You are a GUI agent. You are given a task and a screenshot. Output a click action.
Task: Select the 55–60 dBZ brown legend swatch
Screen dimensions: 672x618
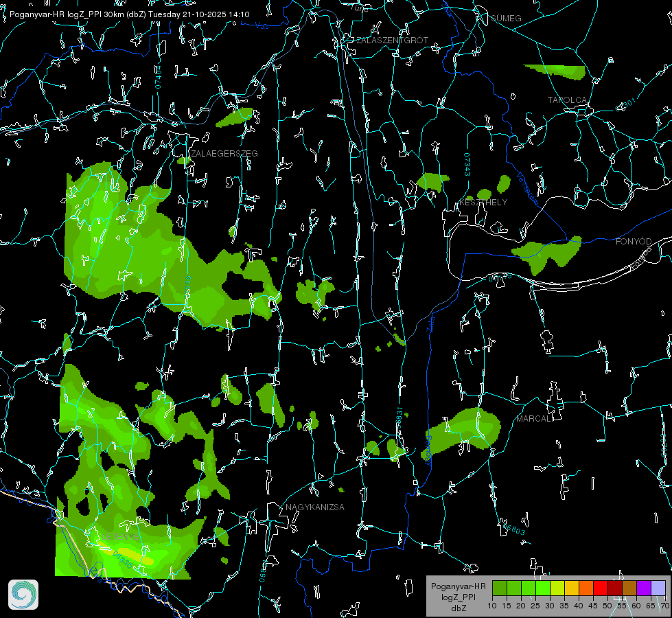pyautogui.click(x=629, y=588)
